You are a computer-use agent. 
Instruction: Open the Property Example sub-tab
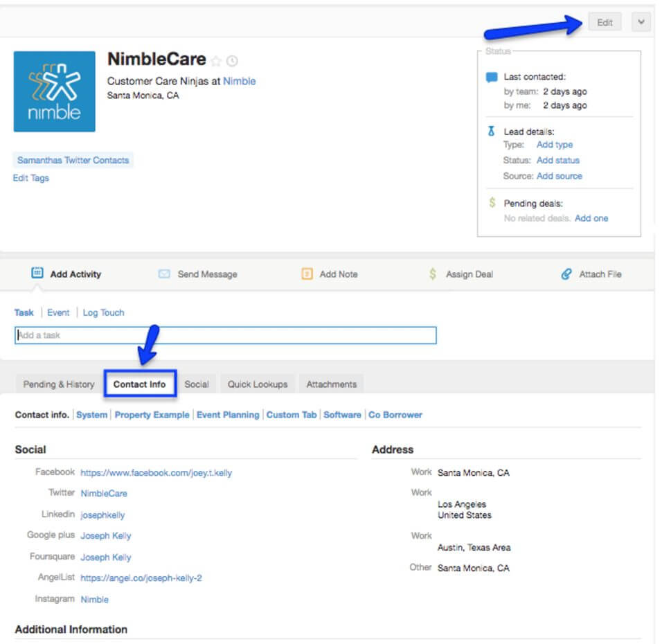click(x=152, y=415)
